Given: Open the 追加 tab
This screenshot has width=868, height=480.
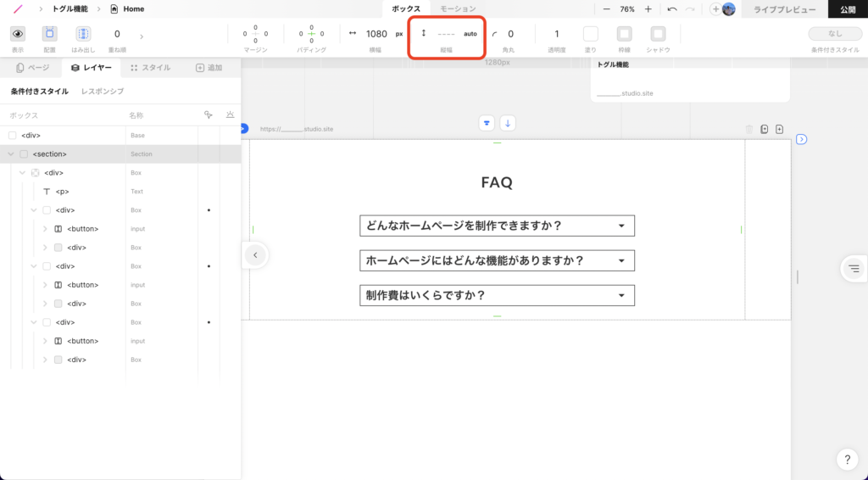Looking at the screenshot, I should pyautogui.click(x=209, y=68).
